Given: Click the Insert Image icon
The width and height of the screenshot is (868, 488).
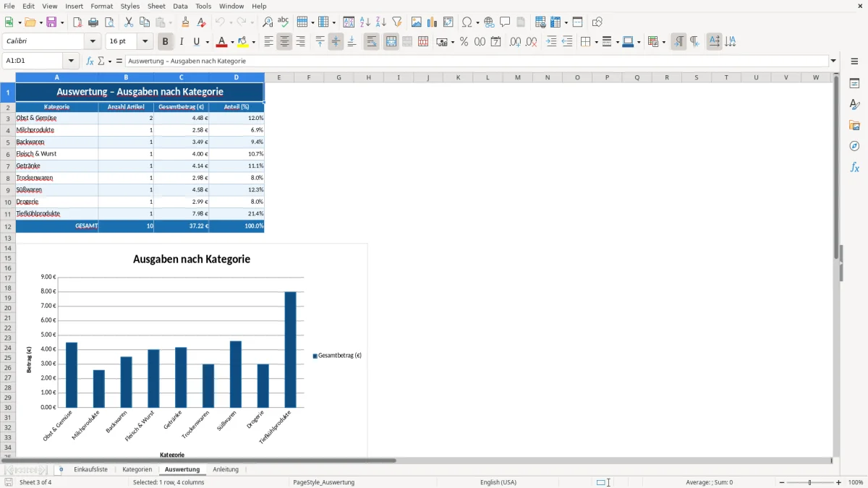Looking at the screenshot, I should [x=417, y=22].
